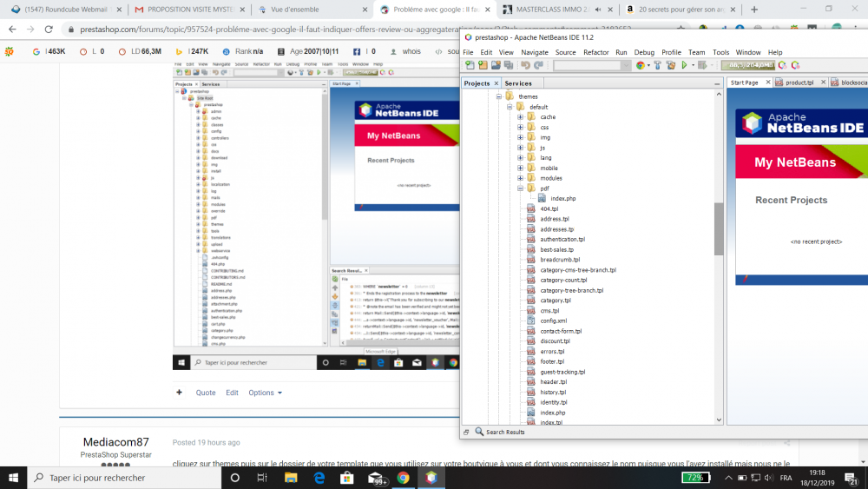Click Open Project icon in NetBeans toolbar
The width and height of the screenshot is (868, 489).
[x=496, y=65]
